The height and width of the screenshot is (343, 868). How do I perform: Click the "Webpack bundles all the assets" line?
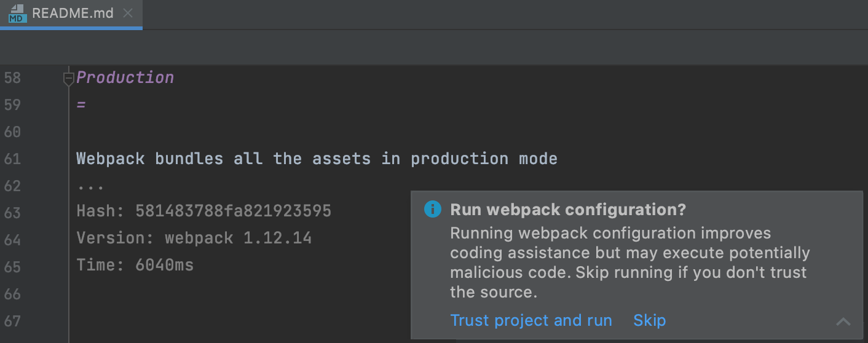317,159
